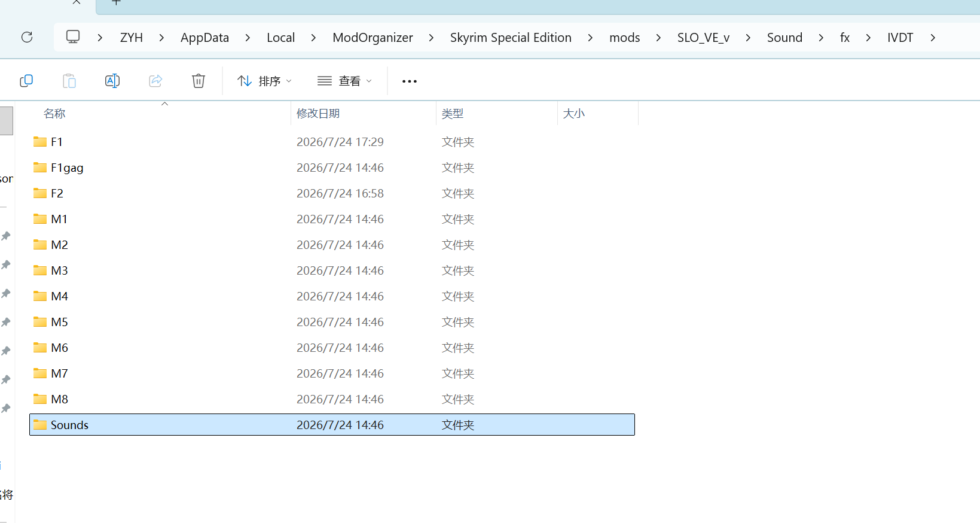
Task: Click the F1 folder icon
Action: (40, 142)
